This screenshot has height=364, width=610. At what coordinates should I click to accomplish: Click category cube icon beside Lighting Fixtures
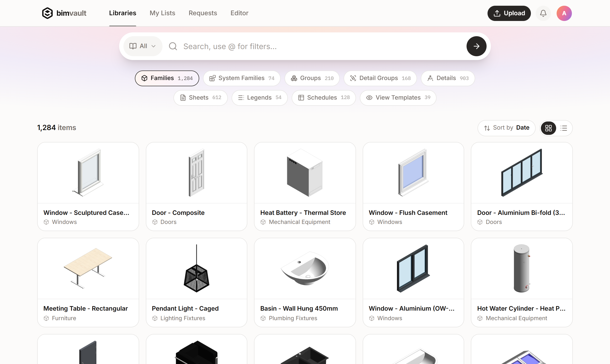tap(155, 318)
